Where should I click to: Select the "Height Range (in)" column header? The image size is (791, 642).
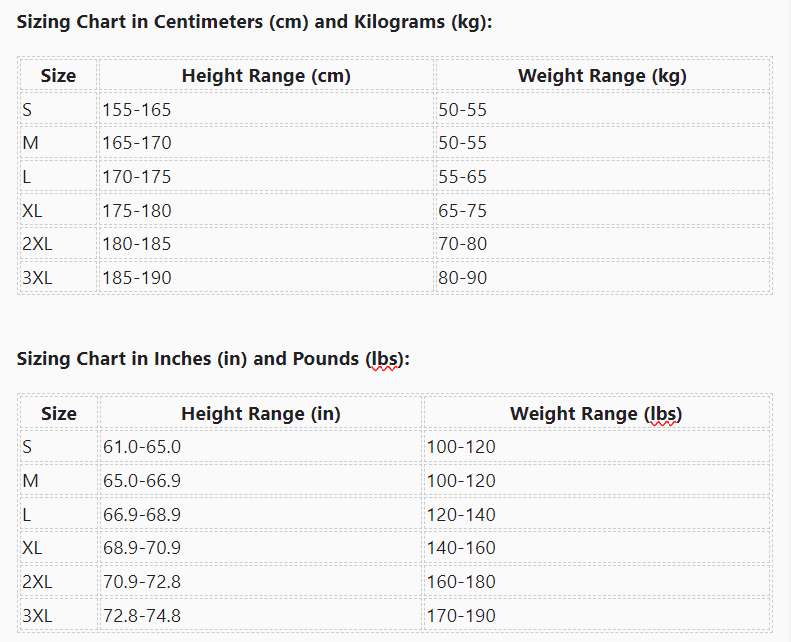[x=261, y=413]
